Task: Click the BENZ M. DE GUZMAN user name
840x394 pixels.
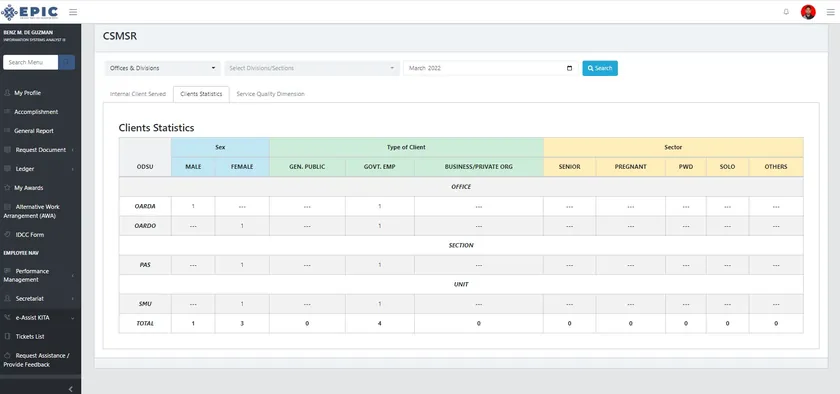Action: coord(28,33)
